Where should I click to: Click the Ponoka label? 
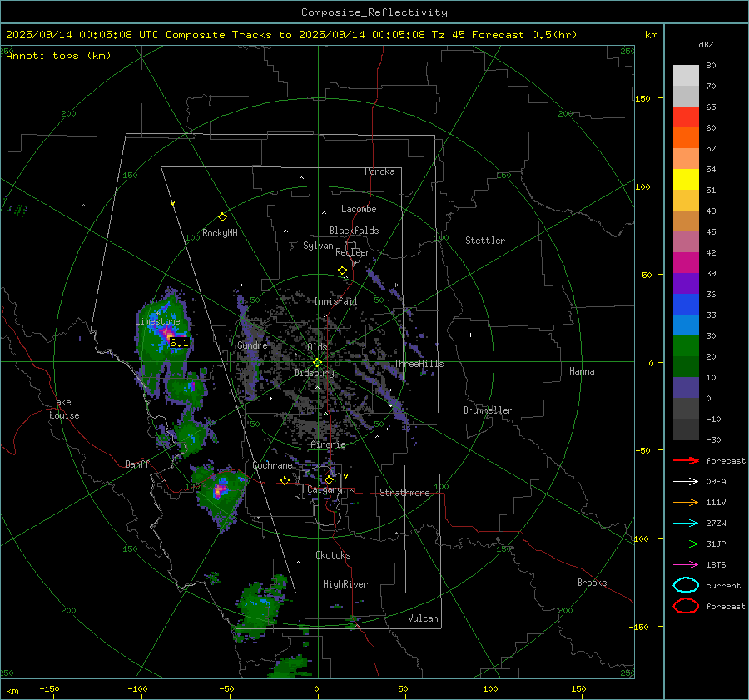click(379, 171)
